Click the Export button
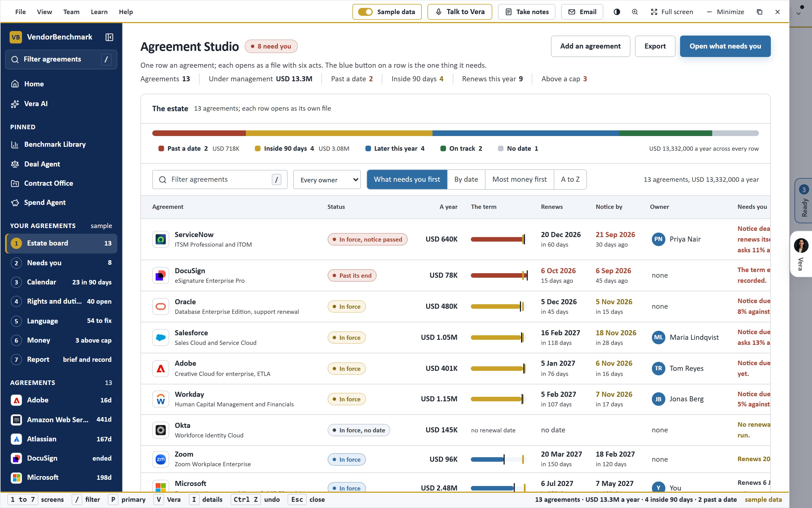Screen dimensions: 812x508 pos(655,46)
